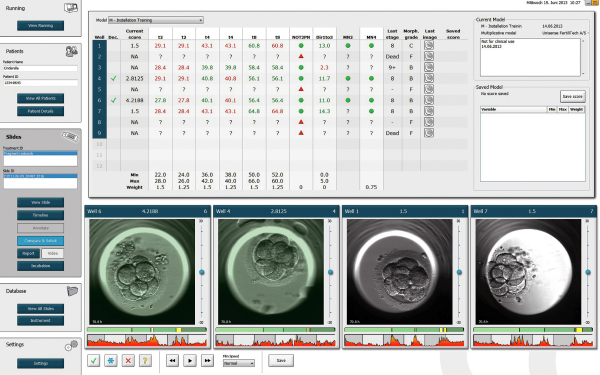Select well 1 row number in table
The image size is (600, 375).
click(99, 46)
